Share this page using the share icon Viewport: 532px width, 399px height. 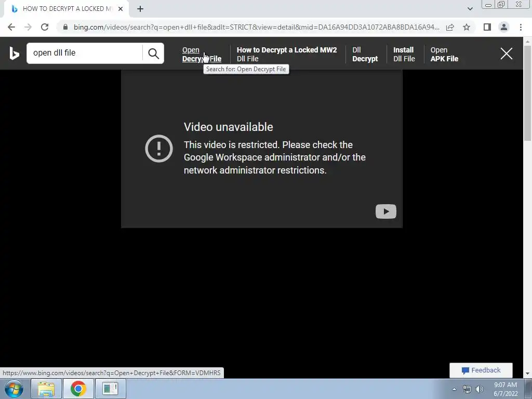[x=450, y=27]
